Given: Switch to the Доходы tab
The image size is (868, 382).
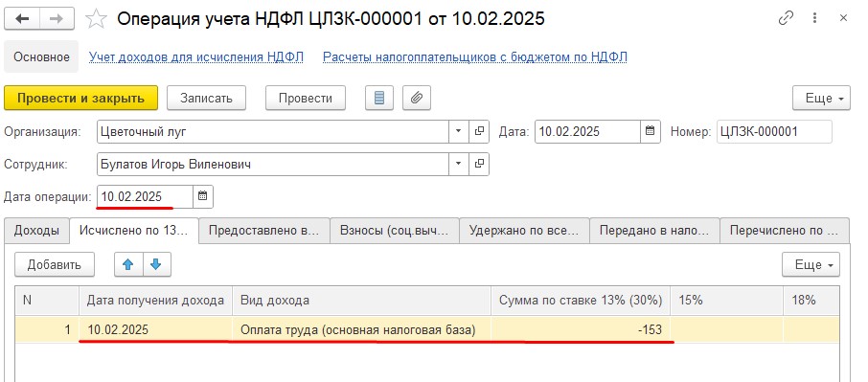Looking at the screenshot, I should coord(37,231).
